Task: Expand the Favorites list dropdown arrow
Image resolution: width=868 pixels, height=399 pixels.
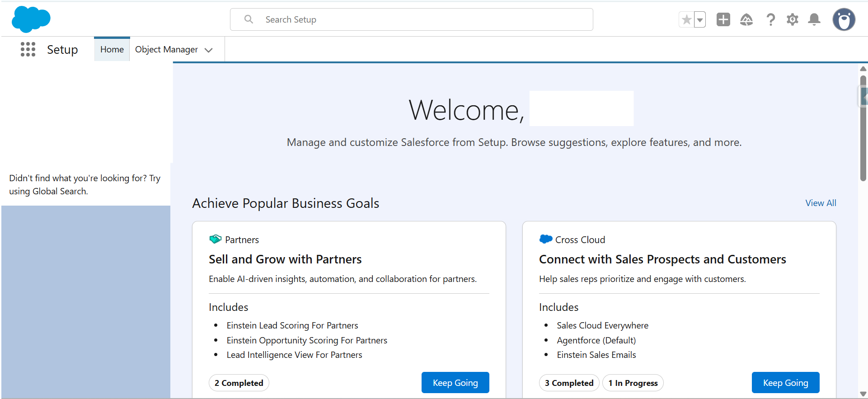Action: (x=700, y=20)
